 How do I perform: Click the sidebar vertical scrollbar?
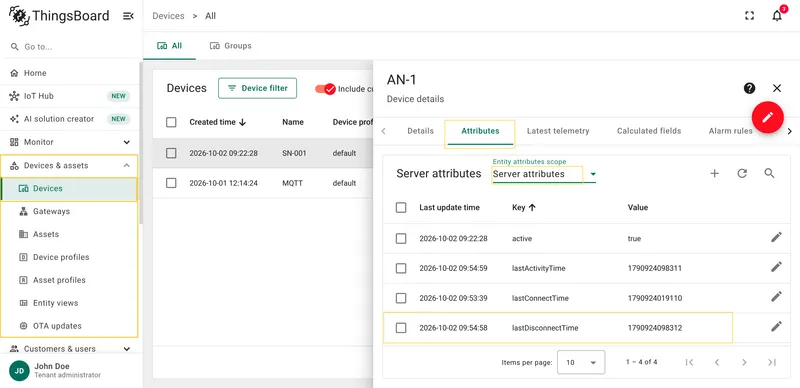[x=141, y=143]
